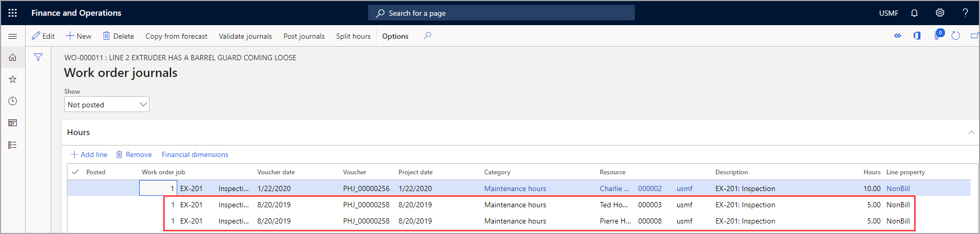980x234 pixels.
Task: Click voucher date 1/22/2020 cell
Action: click(274, 188)
